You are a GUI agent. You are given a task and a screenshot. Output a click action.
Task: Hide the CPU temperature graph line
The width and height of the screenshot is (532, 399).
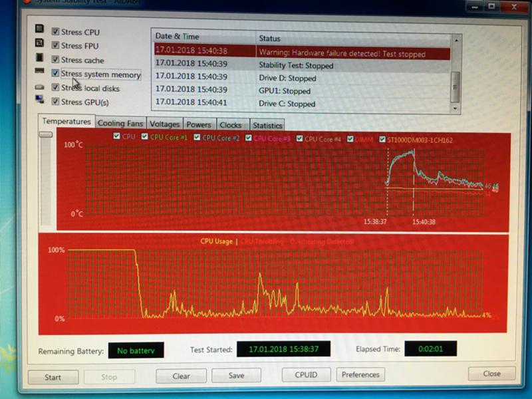117,136
